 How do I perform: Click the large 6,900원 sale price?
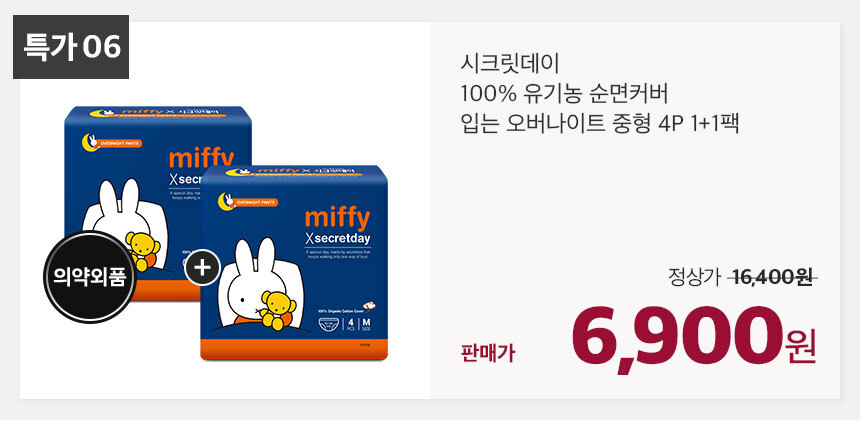[694, 338]
